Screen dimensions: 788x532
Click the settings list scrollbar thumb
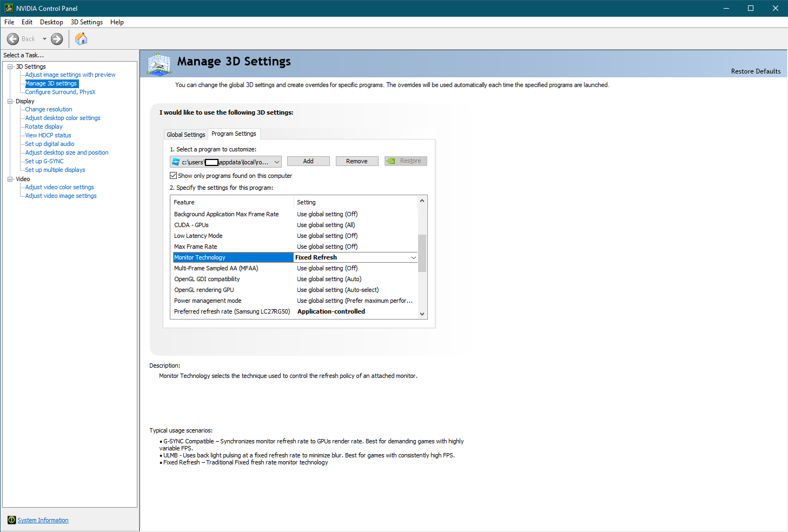(422, 253)
